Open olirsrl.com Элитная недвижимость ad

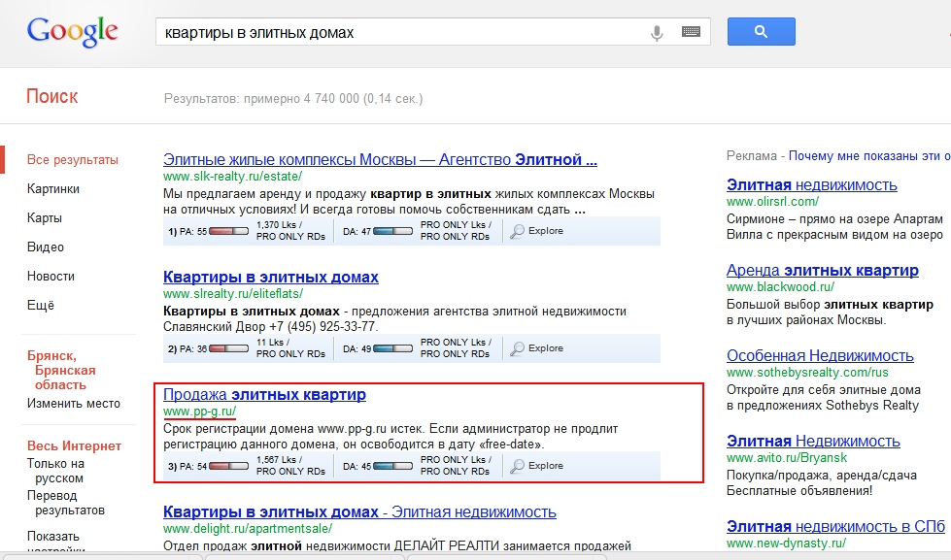click(x=811, y=184)
